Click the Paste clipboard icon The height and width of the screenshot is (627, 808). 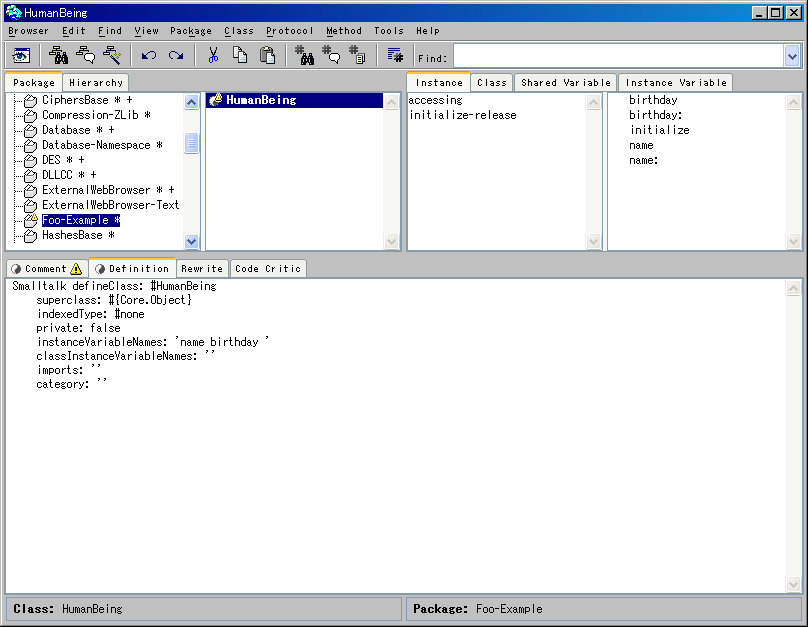[267, 55]
